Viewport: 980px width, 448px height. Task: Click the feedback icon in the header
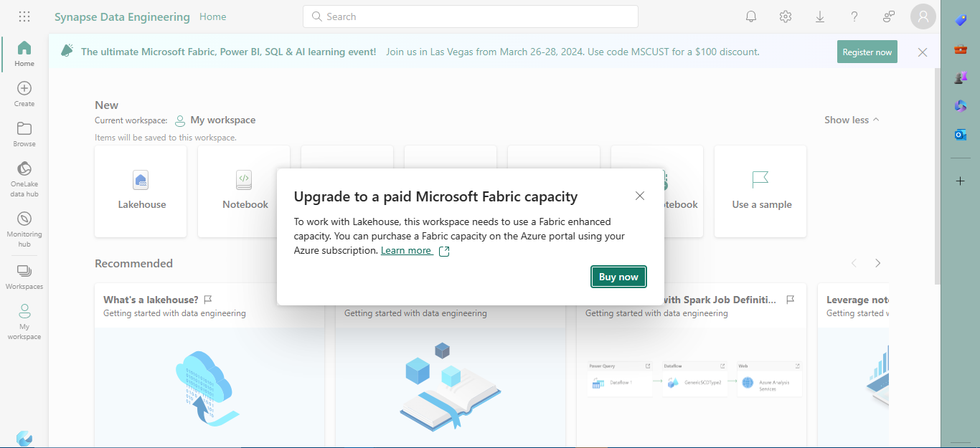coord(889,16)
